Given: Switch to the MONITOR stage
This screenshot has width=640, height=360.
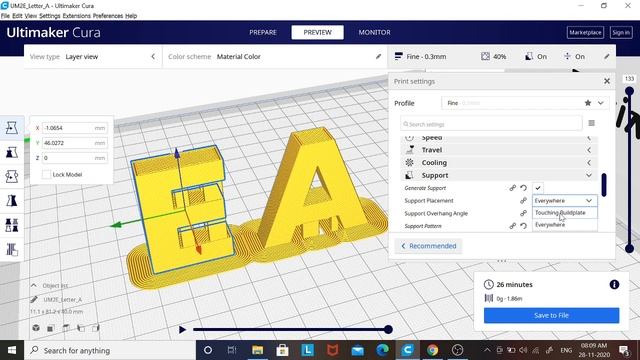Looking at the screenshot, I should [x=374, y=32].
